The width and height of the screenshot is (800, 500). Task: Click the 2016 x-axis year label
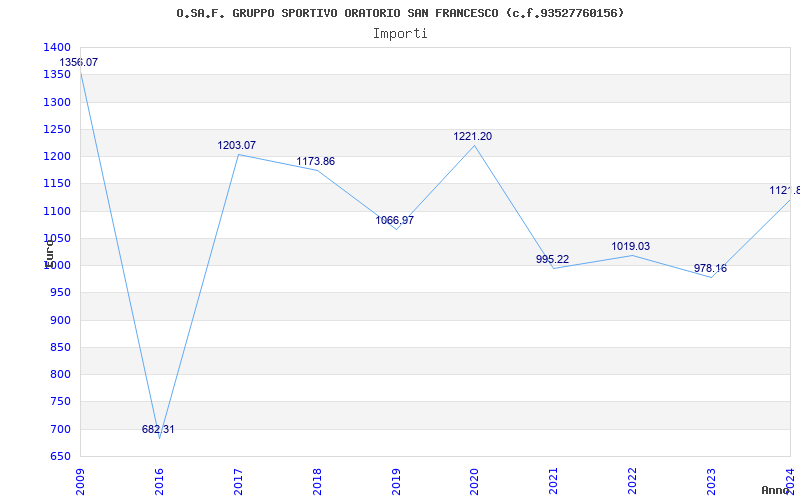[159, 481]
